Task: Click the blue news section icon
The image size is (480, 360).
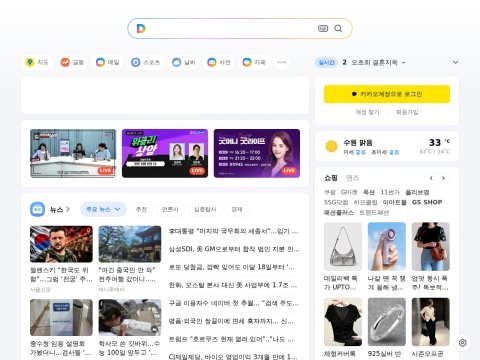Action: (37, 209)
